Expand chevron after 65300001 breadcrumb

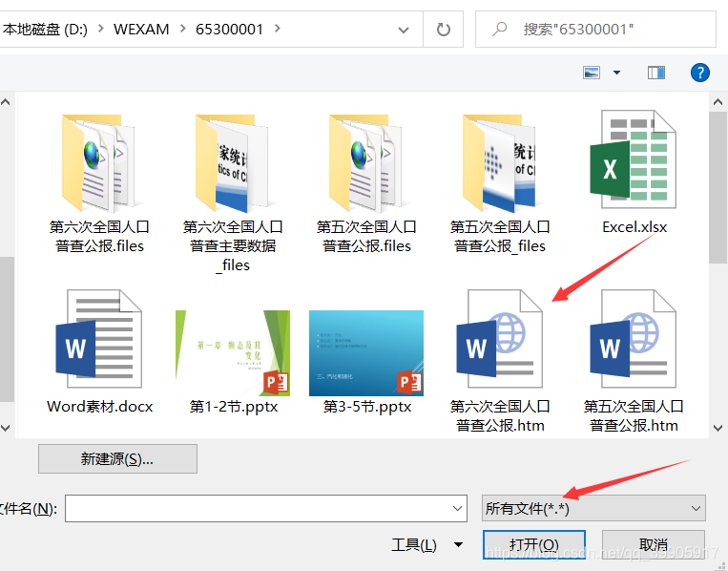coord(278,29)
